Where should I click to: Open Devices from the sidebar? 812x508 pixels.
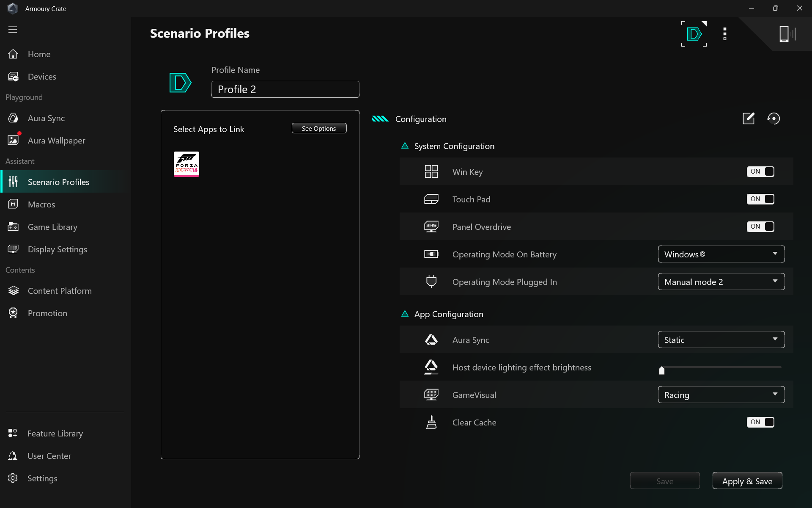[65, 77]
